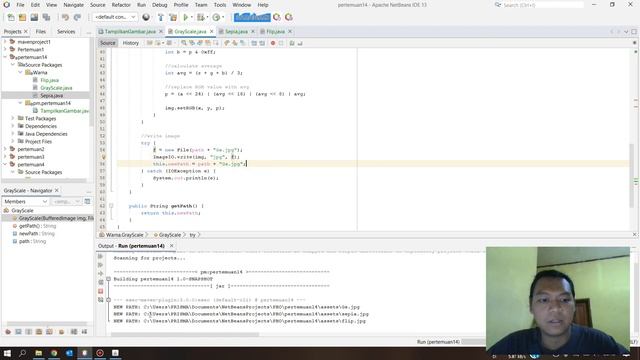This screenshot has width=640, height=360.
Task: Expand the mavenproject1 project node
Action: click(x=5, y=42)
